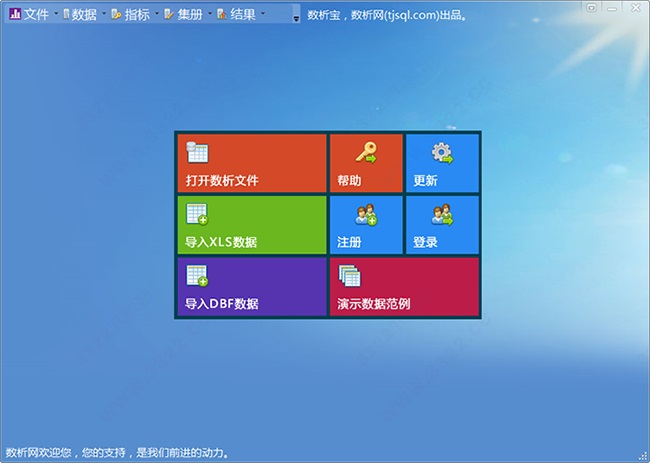Open the 结果 menu

[243, 15]
